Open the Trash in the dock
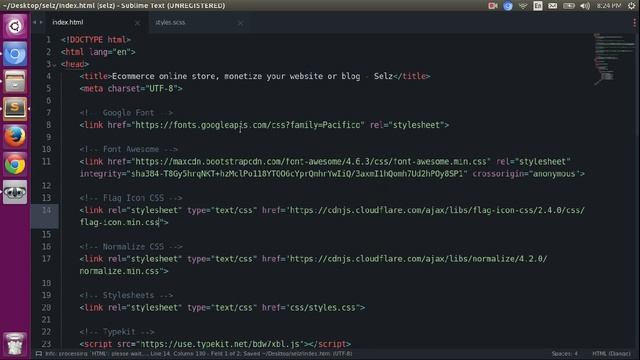 (x=15, y=344)
